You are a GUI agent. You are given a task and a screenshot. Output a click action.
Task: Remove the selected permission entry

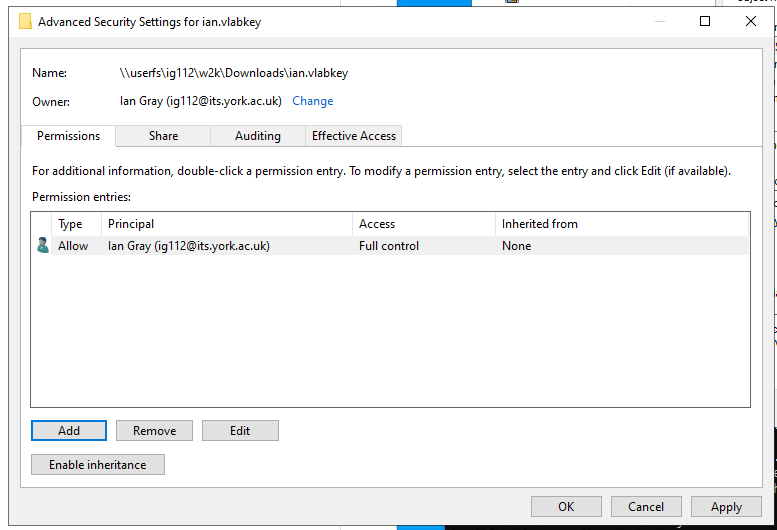154,431
